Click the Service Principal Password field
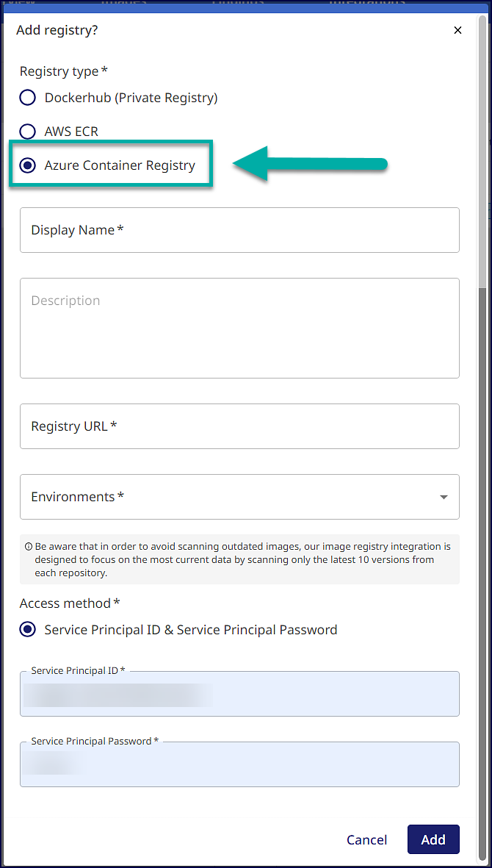This screenshot has width=492, height=868. point(239,766)
